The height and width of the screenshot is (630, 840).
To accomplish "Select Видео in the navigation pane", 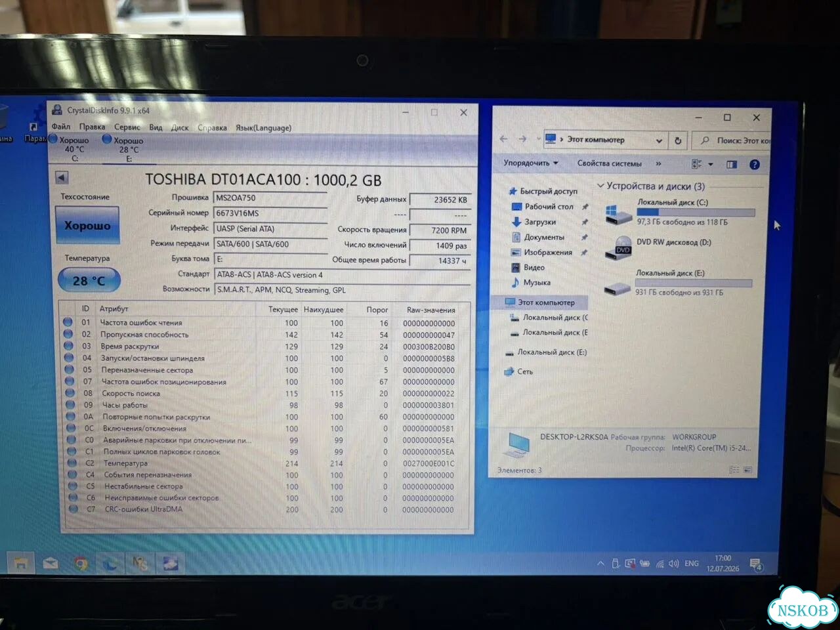I will click(x=534, y=268).
